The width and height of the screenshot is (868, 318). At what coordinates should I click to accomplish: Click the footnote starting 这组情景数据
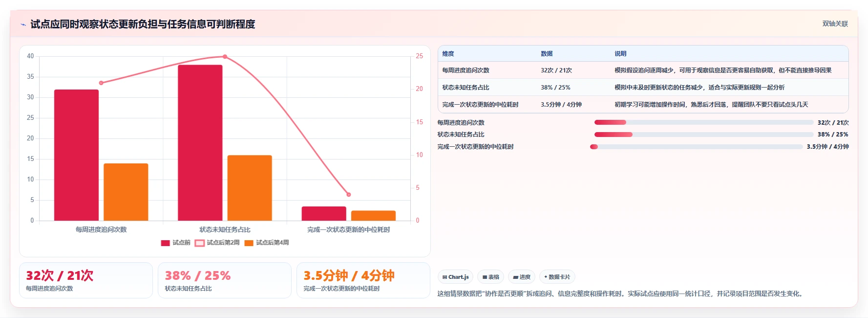(621, 294)
